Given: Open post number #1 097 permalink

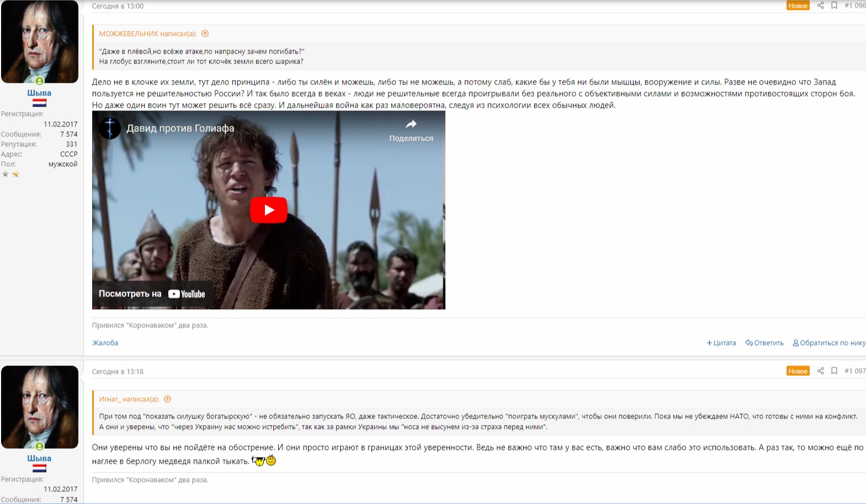Looking at the screenshot, I should pos(855,371).
